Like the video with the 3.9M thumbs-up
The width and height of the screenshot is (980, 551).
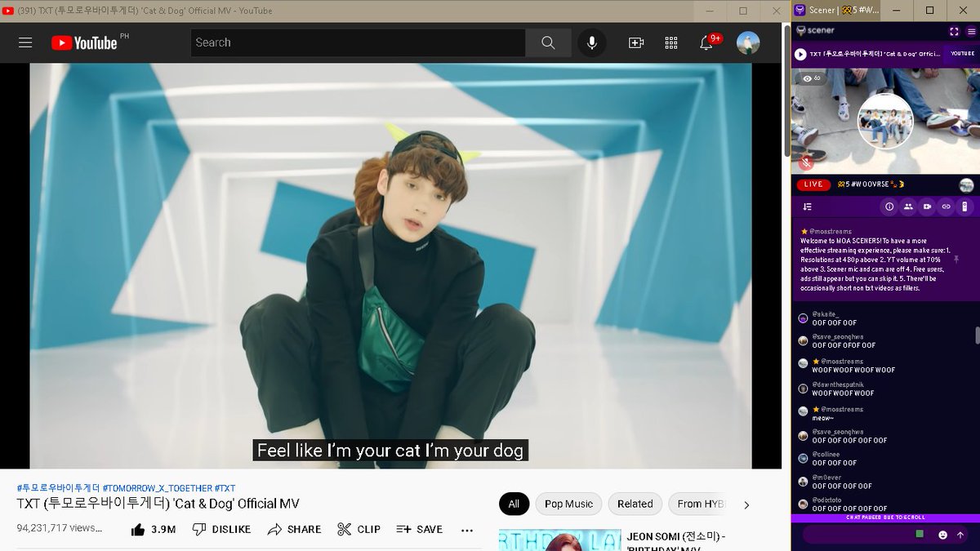pyautogui.click(x=154, y=529)
